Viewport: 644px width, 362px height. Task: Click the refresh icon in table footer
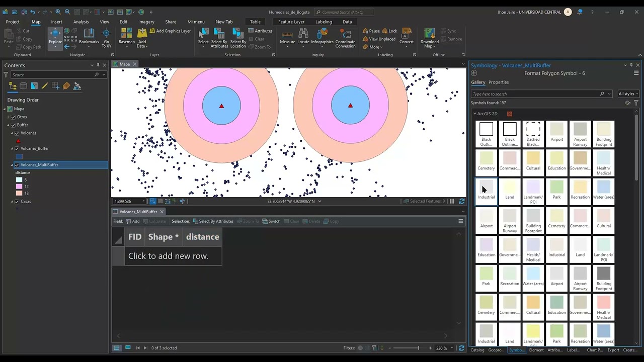[x=461, y=348]
